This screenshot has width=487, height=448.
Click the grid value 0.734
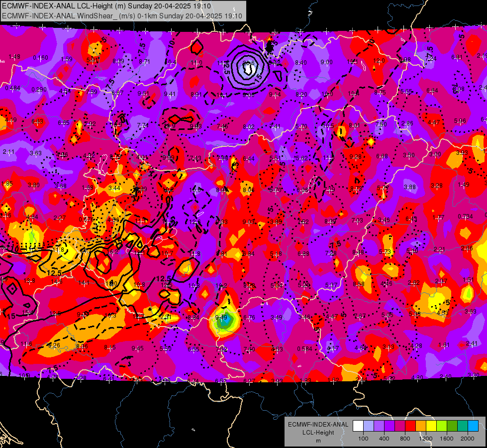[465, 217]
